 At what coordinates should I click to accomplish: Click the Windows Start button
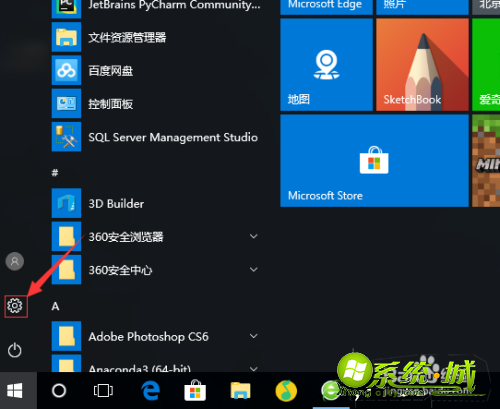coord(15,390)
